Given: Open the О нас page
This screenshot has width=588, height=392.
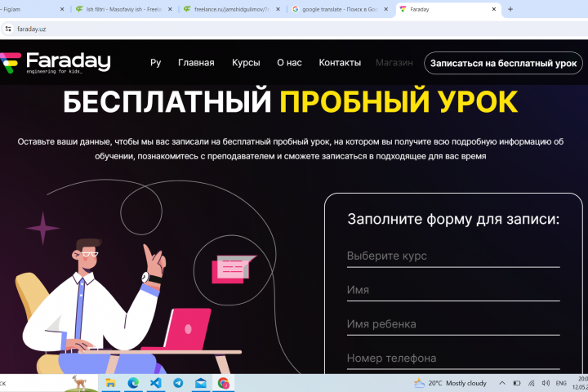Looking at the screenshot, I should [x=289, y=63].
